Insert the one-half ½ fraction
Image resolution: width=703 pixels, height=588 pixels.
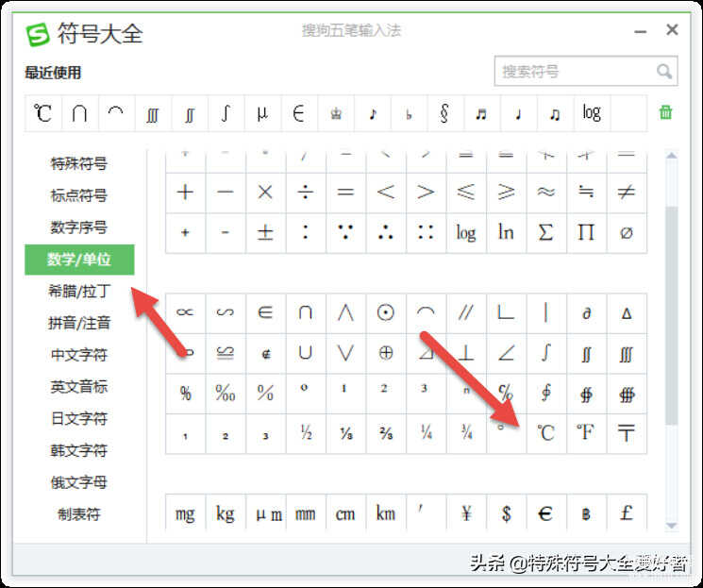pos(306,434)
